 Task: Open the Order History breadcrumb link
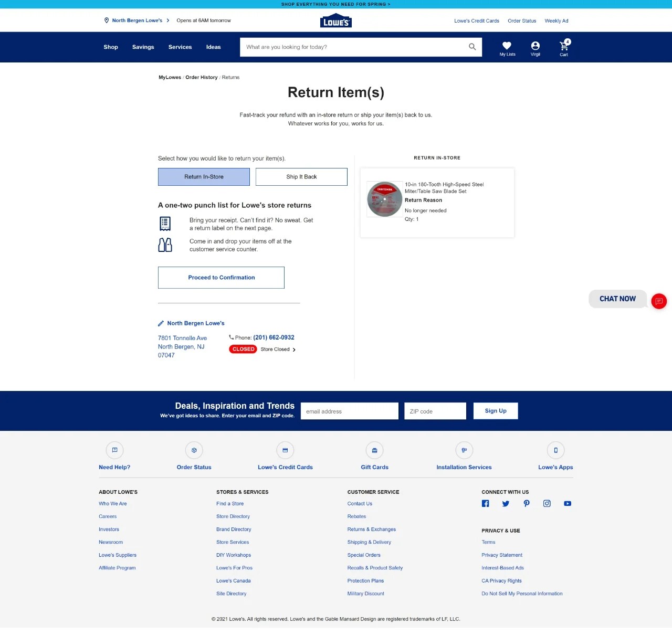(202, 77)
